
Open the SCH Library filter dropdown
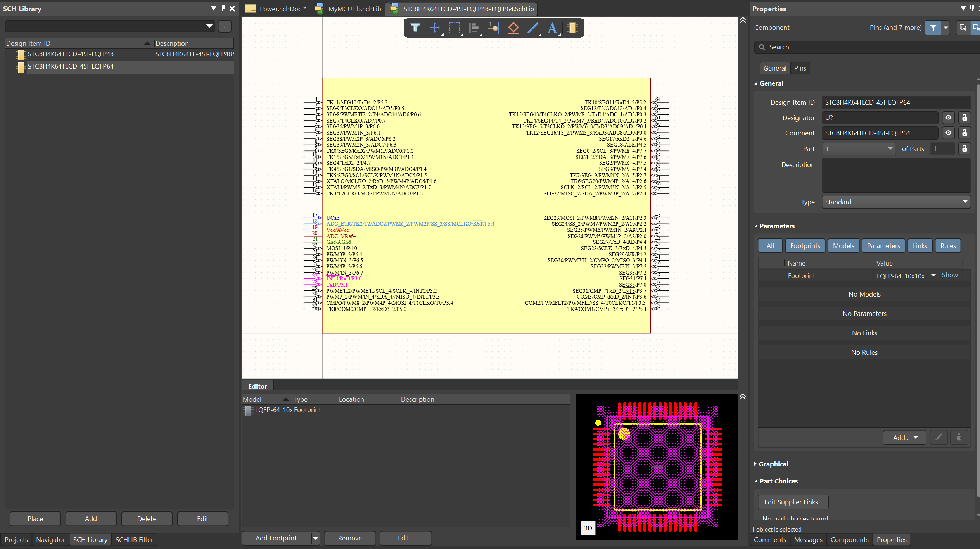(209, 26)
